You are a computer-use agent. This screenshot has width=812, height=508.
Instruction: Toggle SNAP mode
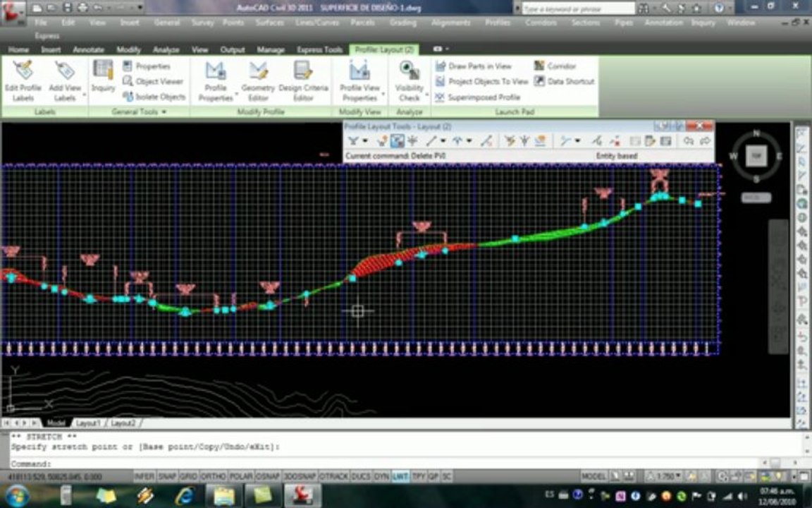167,476
